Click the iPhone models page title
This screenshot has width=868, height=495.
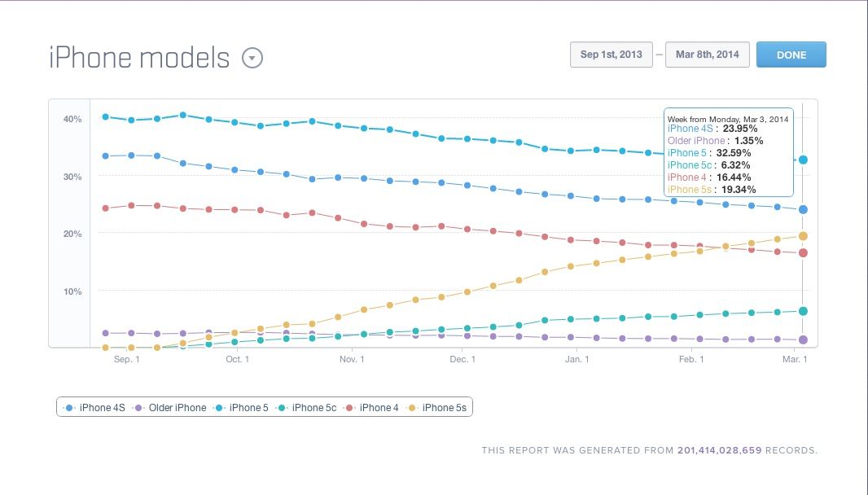139,59
